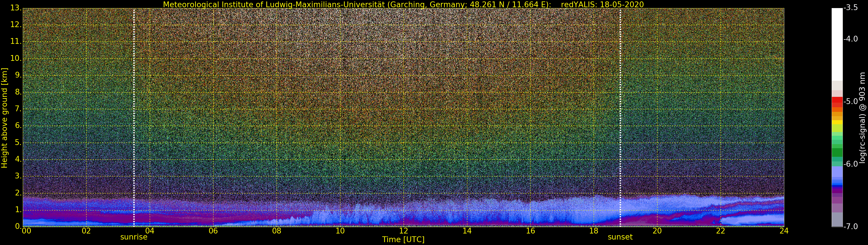The height and width of the screenshot is (245, 868).
Task: Click the x-axis tick label '14'
Action: click(x=467, y=231)
